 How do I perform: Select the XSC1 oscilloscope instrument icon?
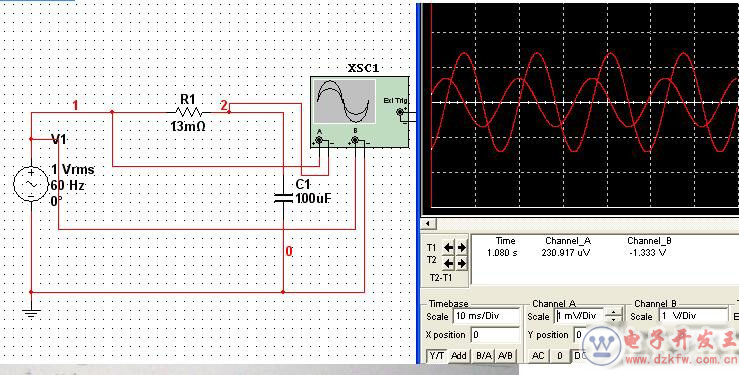pyautogui.click(x=359, y=112)
